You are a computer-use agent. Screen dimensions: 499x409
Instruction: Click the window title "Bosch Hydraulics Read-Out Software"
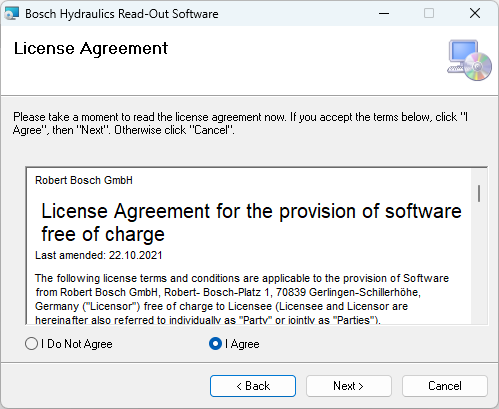coord(122,14)
